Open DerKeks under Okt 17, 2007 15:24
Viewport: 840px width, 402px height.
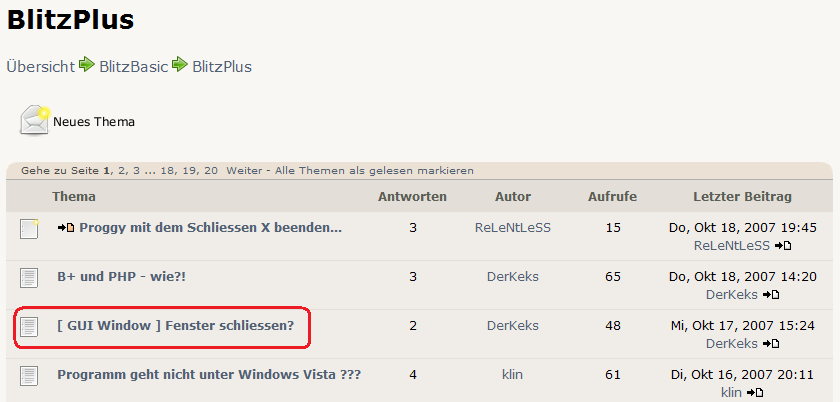(732, 344)
